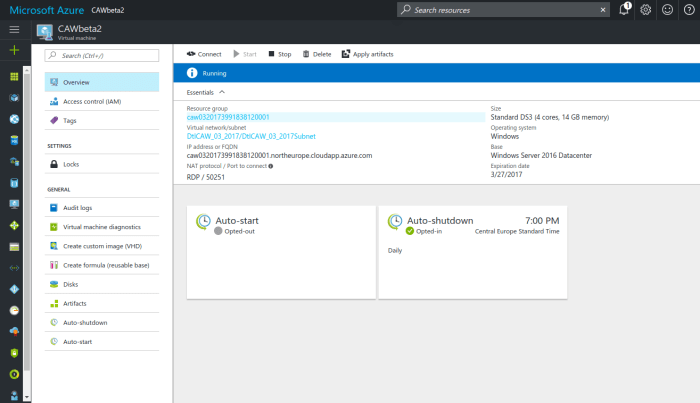The width and height of the screenshot is (700, 403).
Task: Click the 7:00 PM shutdown time
Action: [542, 220]
